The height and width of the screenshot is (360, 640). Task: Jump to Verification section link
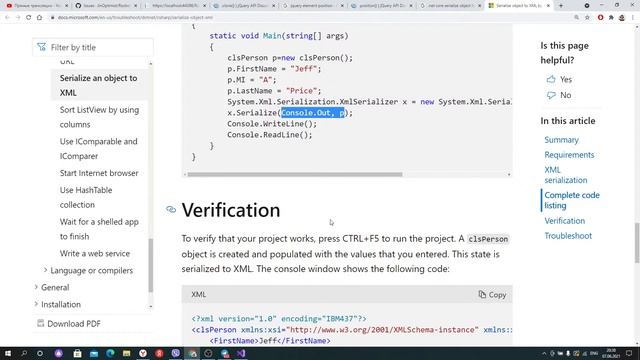564,221
